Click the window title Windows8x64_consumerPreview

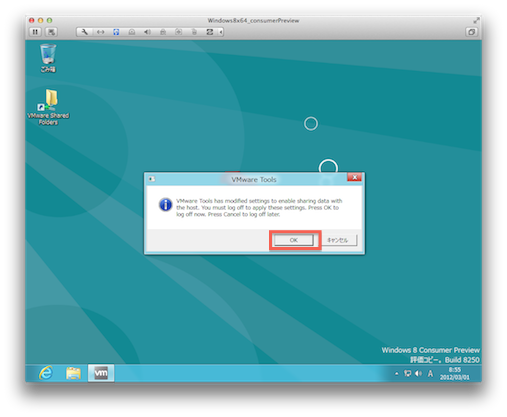[253, 21]
